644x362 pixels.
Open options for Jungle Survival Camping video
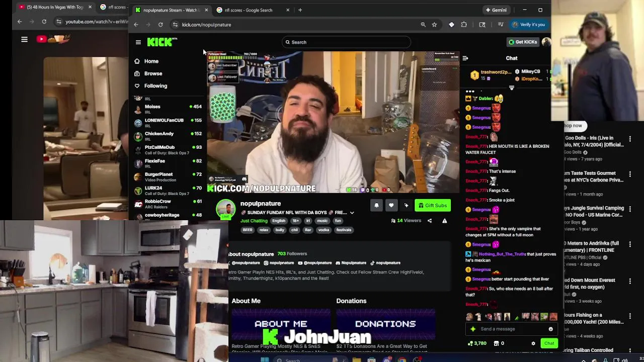630,209
